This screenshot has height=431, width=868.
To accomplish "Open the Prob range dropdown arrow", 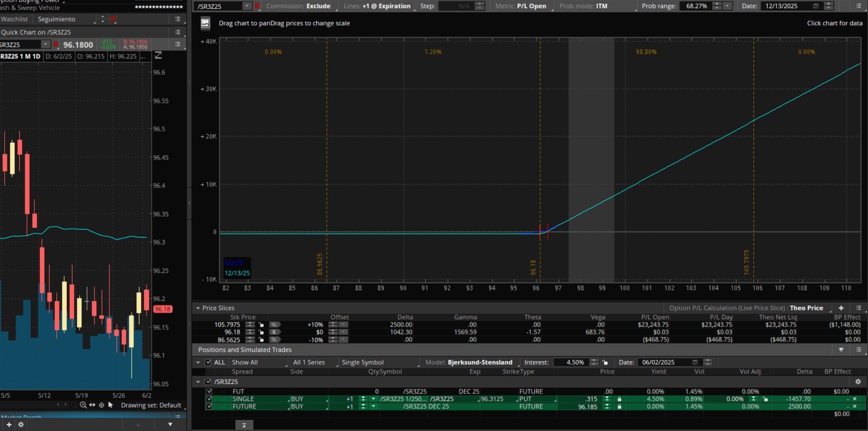I will pyautogui.click(x=727, y=6).
